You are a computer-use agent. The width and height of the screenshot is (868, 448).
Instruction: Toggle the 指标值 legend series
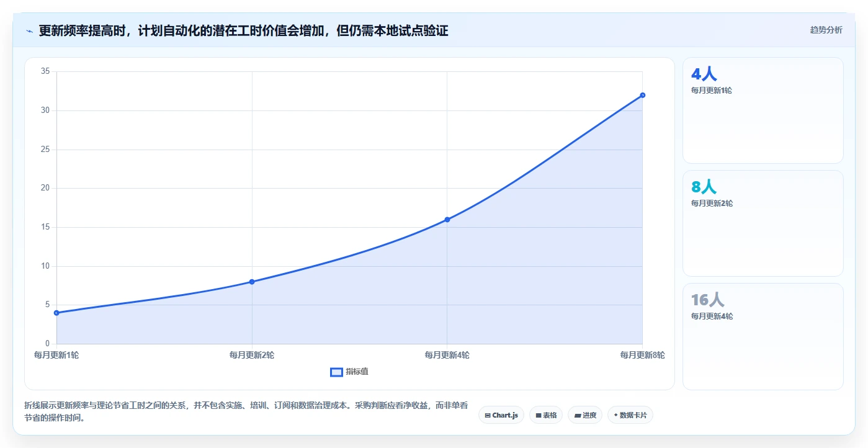[349, 372]
